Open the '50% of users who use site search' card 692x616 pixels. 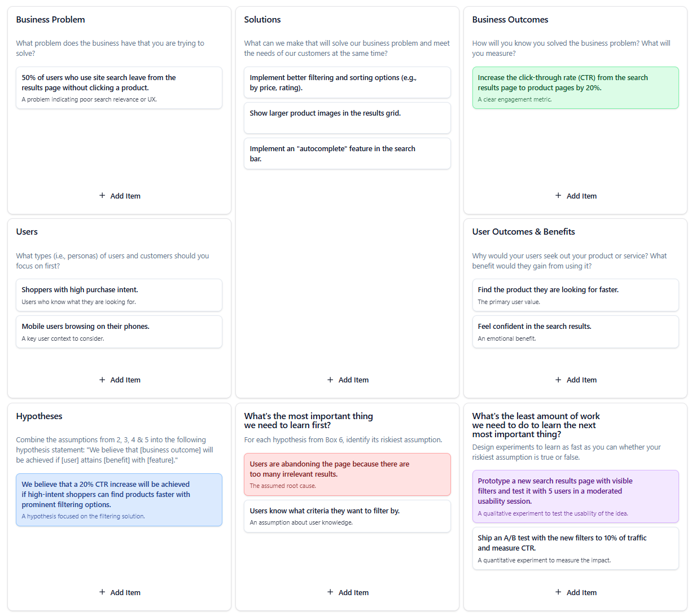(119, 87)
